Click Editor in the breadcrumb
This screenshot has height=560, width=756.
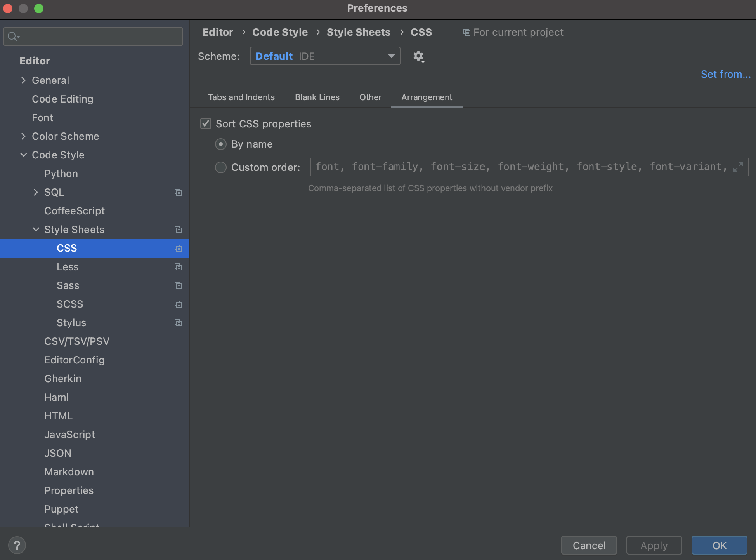pos(218,32)
